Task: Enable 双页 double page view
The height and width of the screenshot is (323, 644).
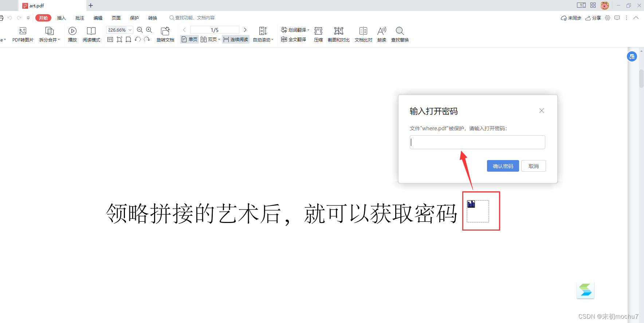Action: tap(209, 39)
